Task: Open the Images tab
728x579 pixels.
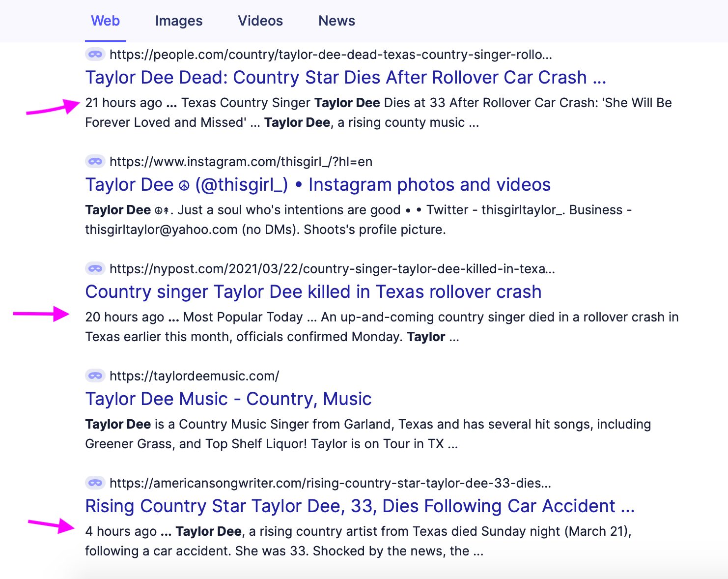Action: [179, 21]
